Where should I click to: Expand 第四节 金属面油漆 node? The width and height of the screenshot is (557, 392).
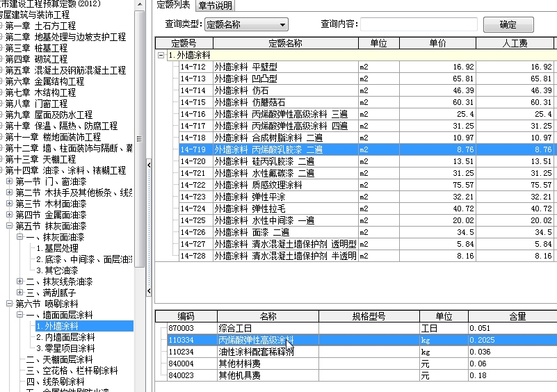click(10, 215)
